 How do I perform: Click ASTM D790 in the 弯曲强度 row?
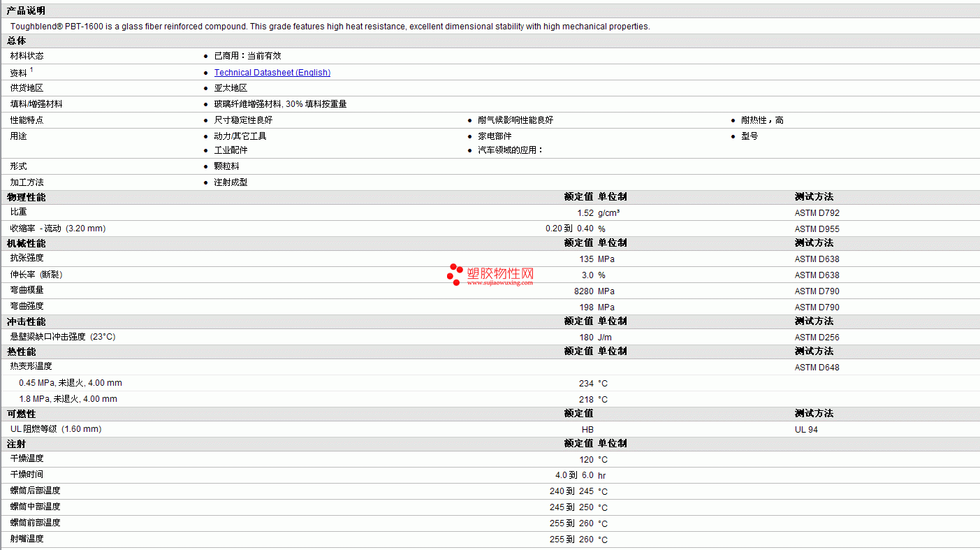817,307
